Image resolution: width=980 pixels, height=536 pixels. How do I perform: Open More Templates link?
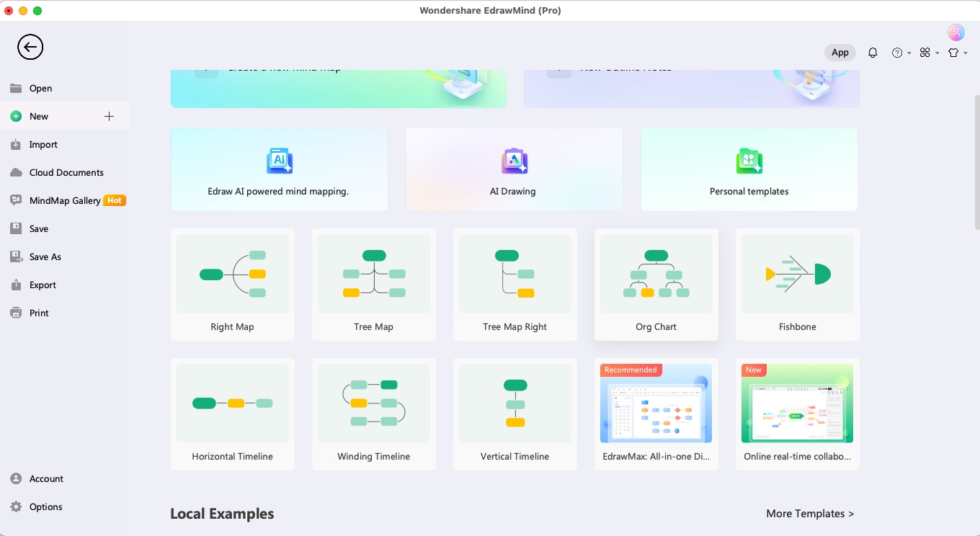pyautogui.click(x=810, y=514)
